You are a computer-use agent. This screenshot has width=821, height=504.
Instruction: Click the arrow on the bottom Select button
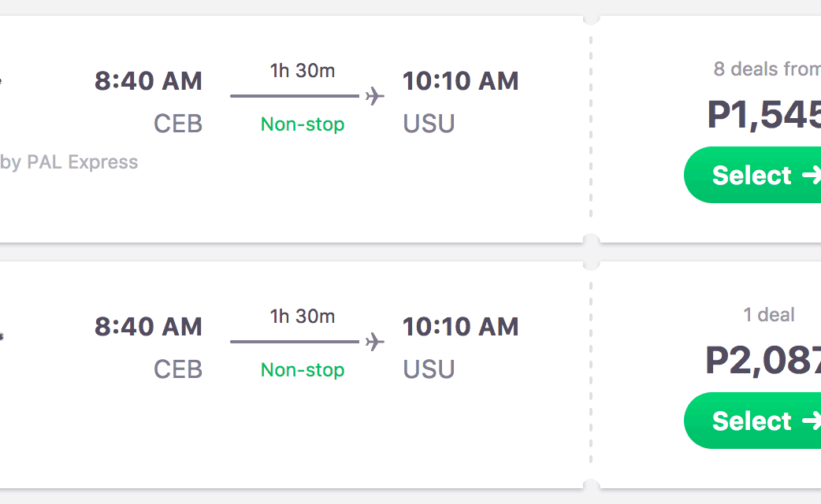[811, 421]
